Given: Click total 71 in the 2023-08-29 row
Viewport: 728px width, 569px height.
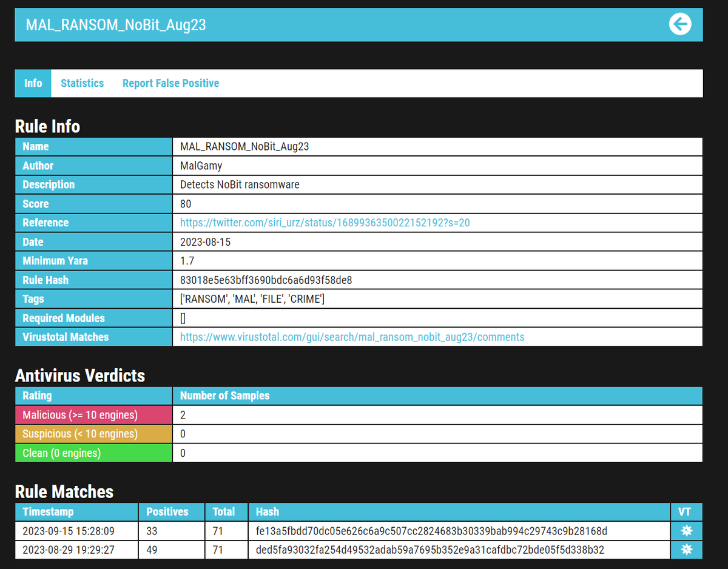Looking at the screenshot, I should [x=218, y=550].
